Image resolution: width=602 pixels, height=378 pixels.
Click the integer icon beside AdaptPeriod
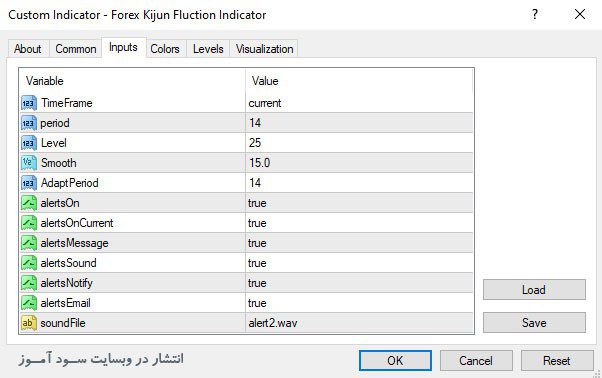pos(29,183)
